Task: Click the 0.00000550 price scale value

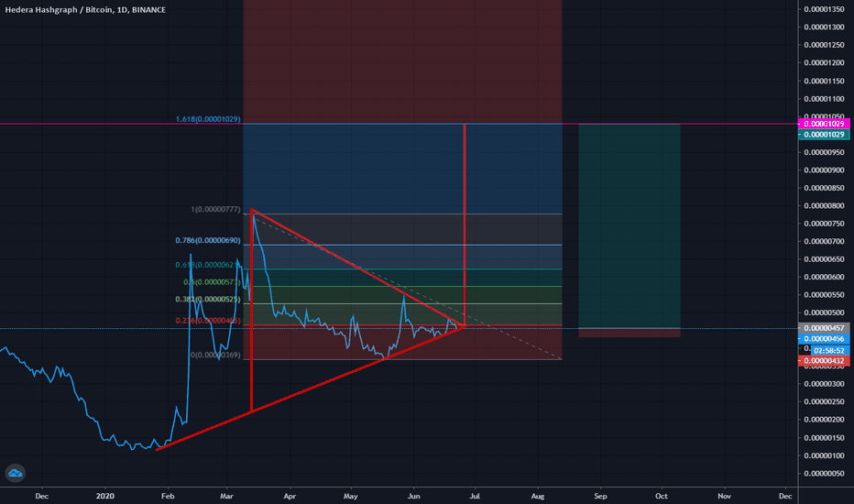Action: 824,295
